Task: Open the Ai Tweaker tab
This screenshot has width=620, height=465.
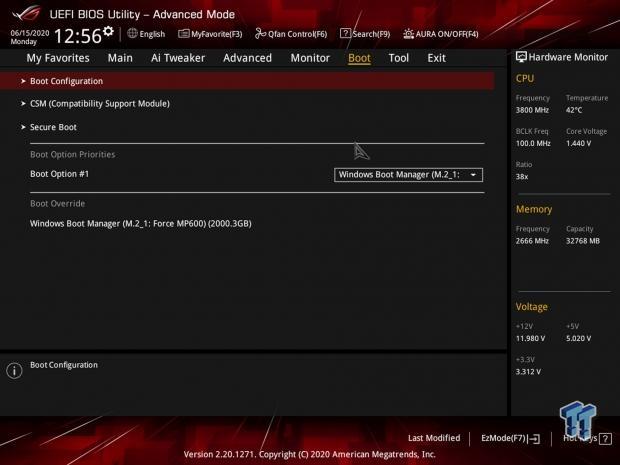Action: [178, 58]
